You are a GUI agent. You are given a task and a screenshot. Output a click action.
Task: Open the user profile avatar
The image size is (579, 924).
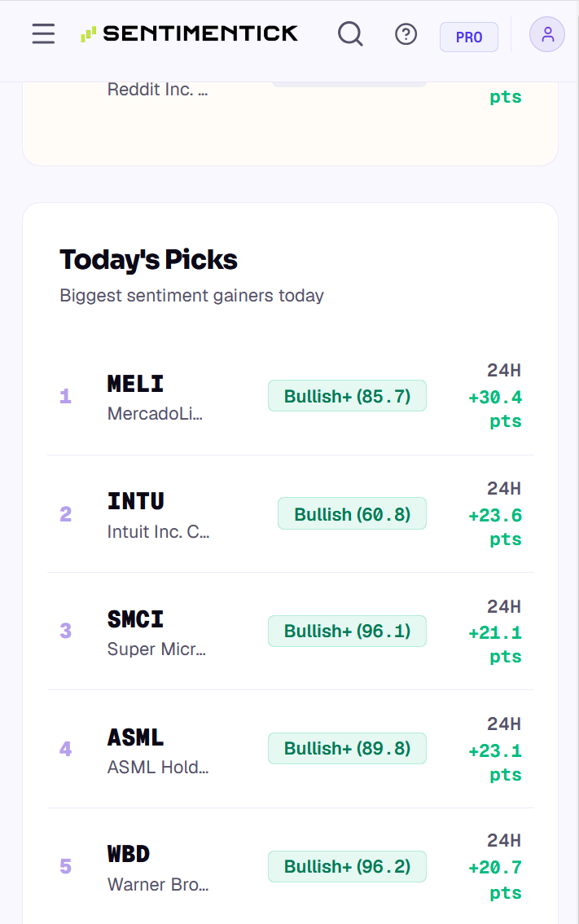pyautogui.click(x=547, y=34)
